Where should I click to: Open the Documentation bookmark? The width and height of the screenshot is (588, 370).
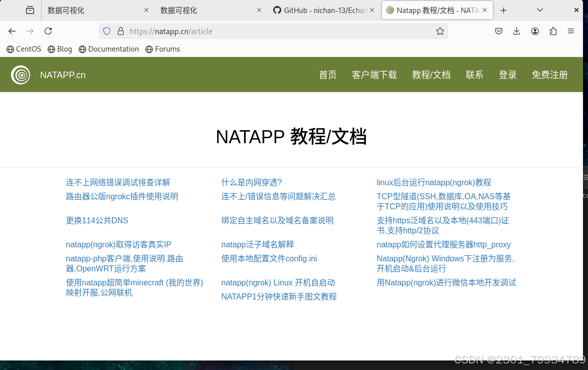click(109, 49)
